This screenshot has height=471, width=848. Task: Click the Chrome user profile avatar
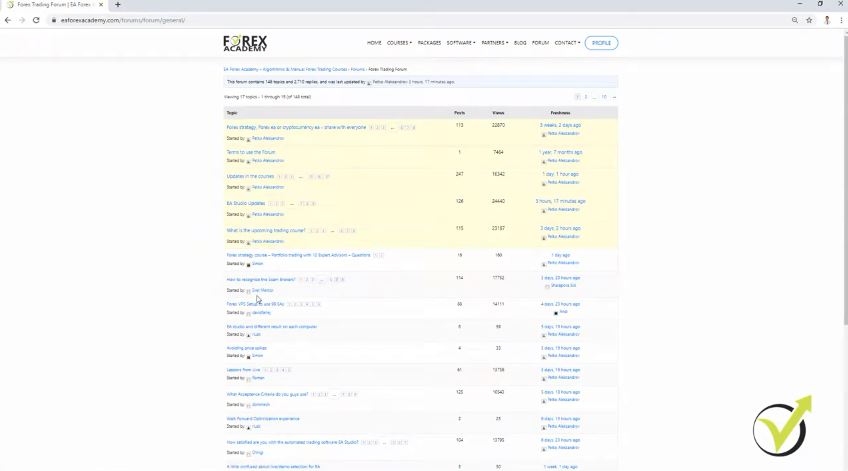tap(826, 20)
